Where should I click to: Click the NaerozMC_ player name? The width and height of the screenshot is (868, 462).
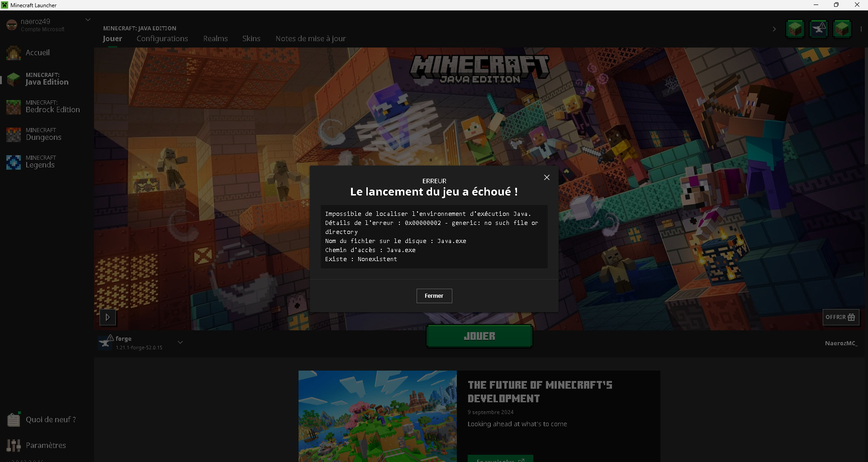click(841, 343)
